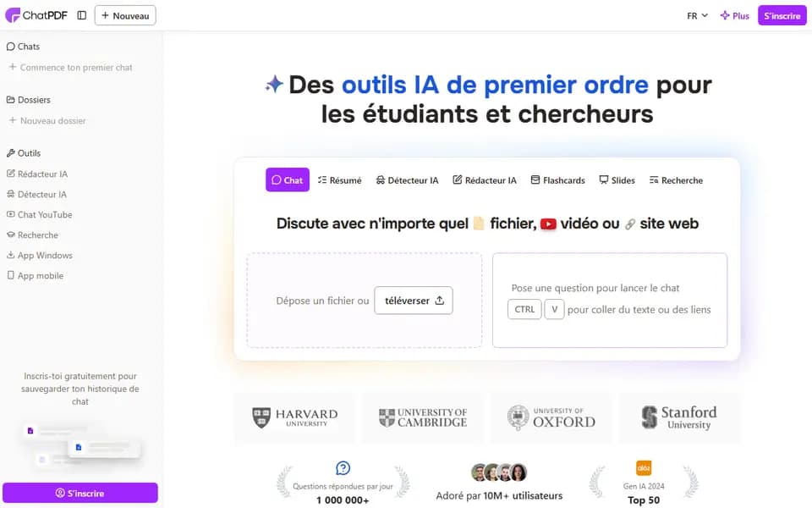Toggle the sidebar panel icon

[82, 15]
